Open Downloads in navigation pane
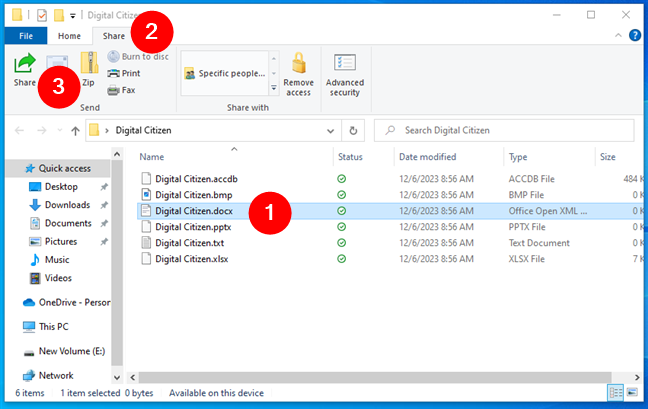 [x=67, y=205]
